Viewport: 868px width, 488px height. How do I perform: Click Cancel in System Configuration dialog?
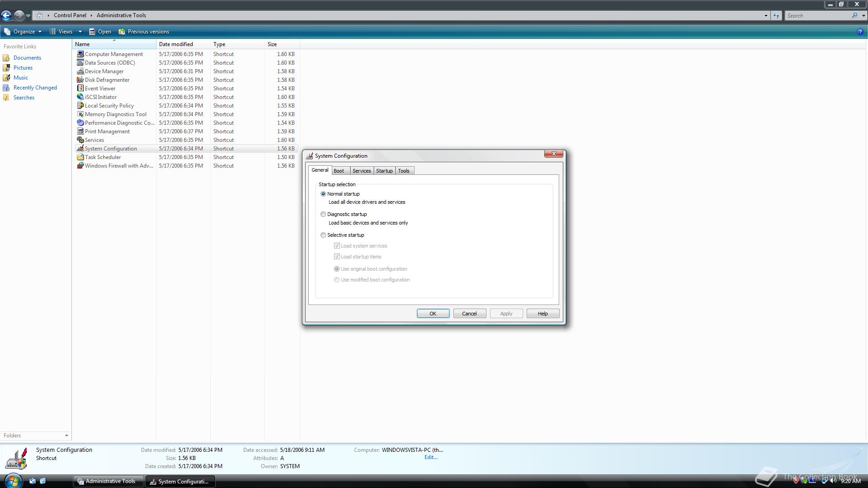tap(470, 314)
